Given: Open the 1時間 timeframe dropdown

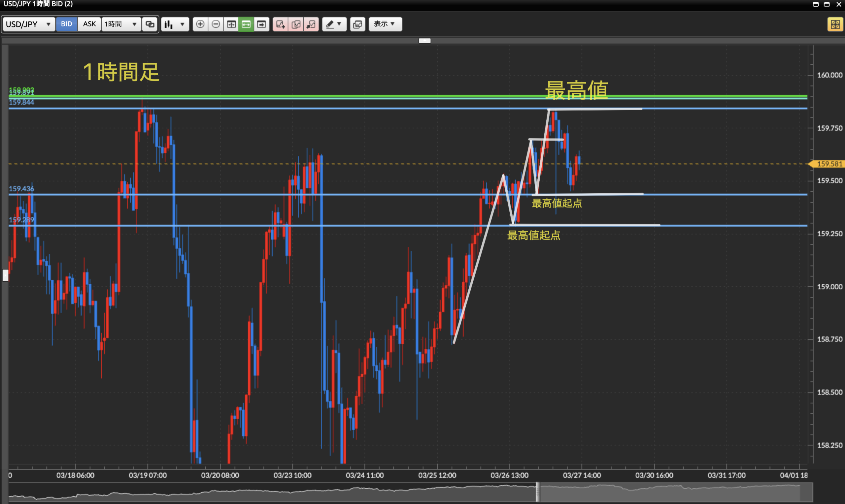Looking at the screenshot, I should (x=120, y=24).
